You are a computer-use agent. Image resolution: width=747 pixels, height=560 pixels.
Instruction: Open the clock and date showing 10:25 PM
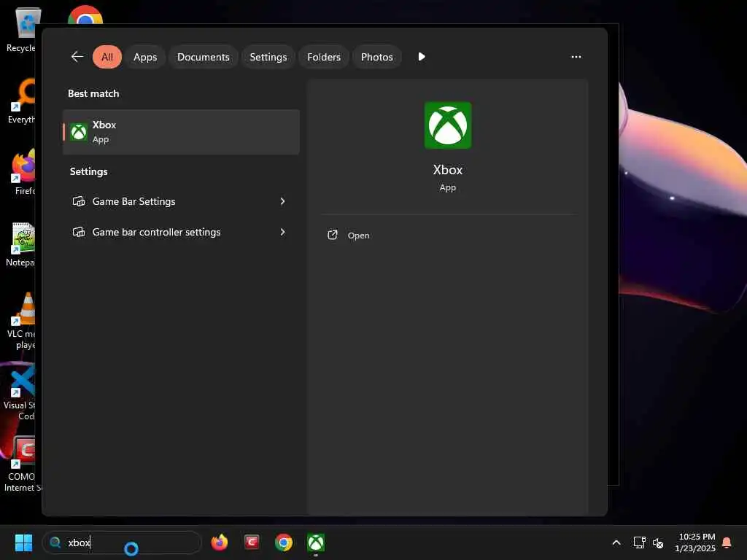[695, 542]
